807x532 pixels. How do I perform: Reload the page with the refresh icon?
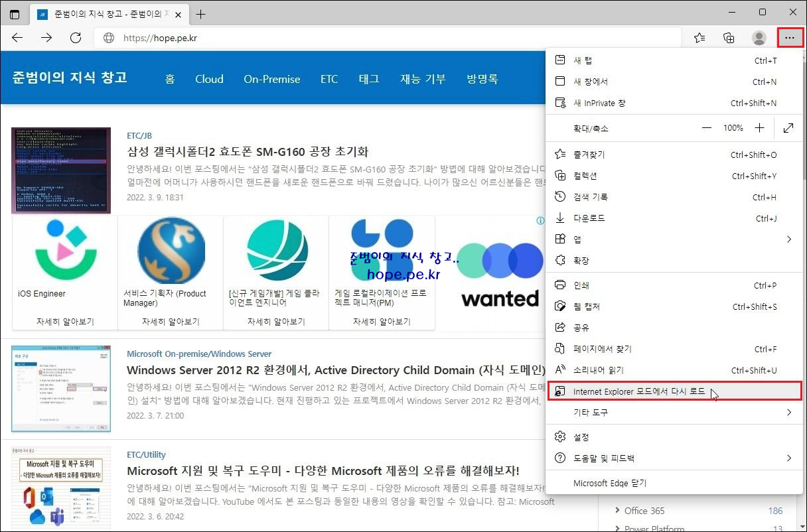(x=76, y=38)
